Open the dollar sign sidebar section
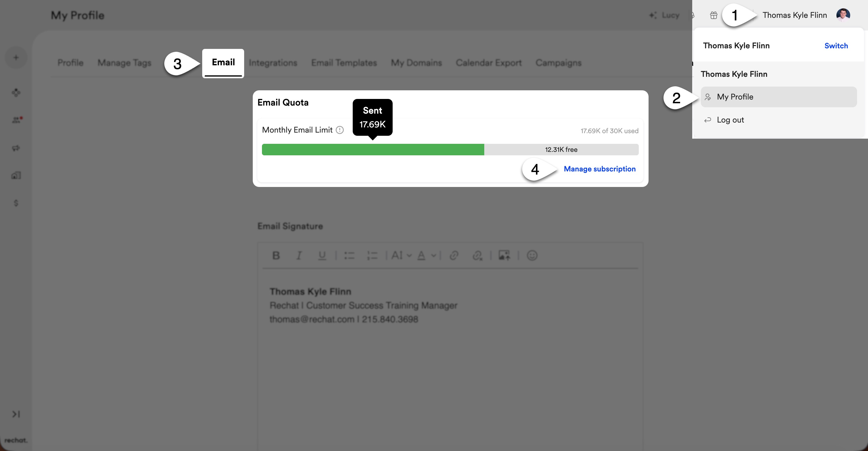The width and height of the screenshot is (868, 451). pos(16,203)
